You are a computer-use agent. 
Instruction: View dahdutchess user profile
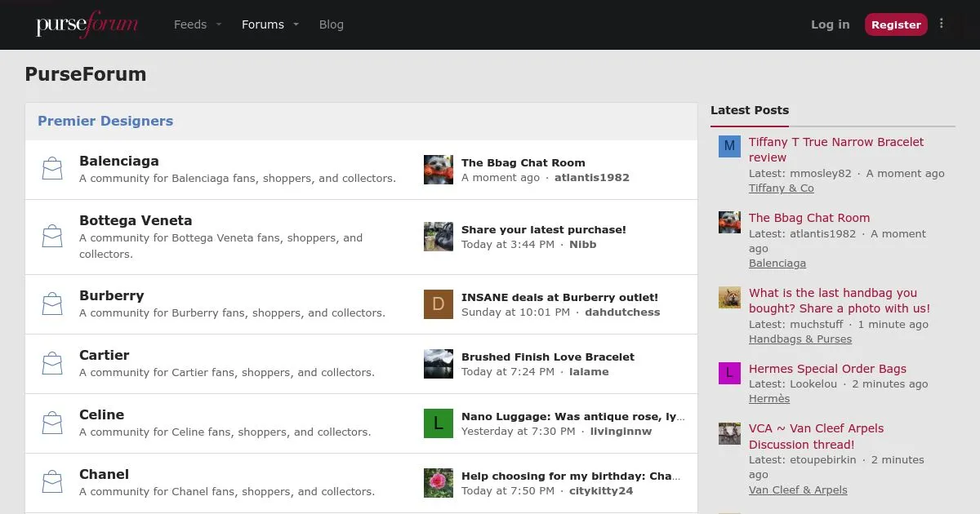(622, 312)
